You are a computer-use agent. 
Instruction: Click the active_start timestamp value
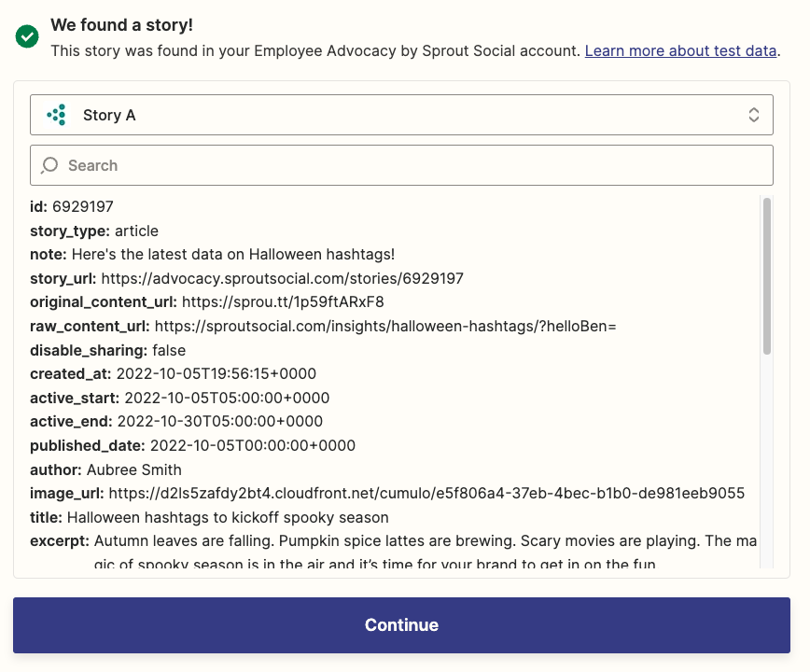[227, 398]
